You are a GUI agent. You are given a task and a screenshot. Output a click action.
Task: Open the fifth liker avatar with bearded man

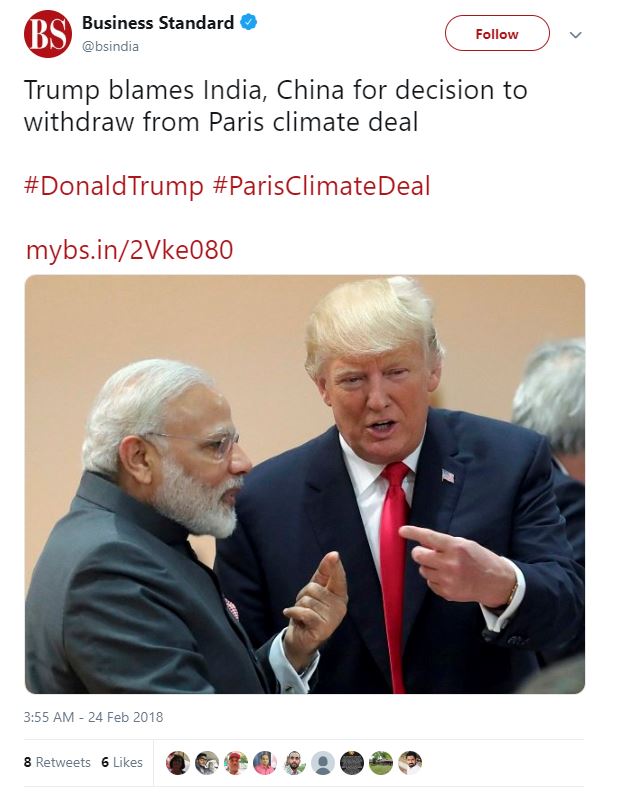pyautogui.click(x=294, y=762)
